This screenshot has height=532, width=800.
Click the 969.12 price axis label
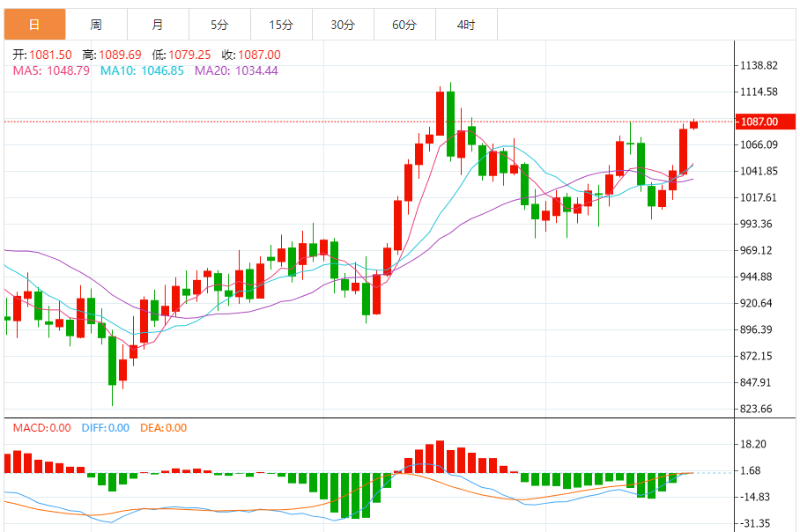tap(756, 250)
